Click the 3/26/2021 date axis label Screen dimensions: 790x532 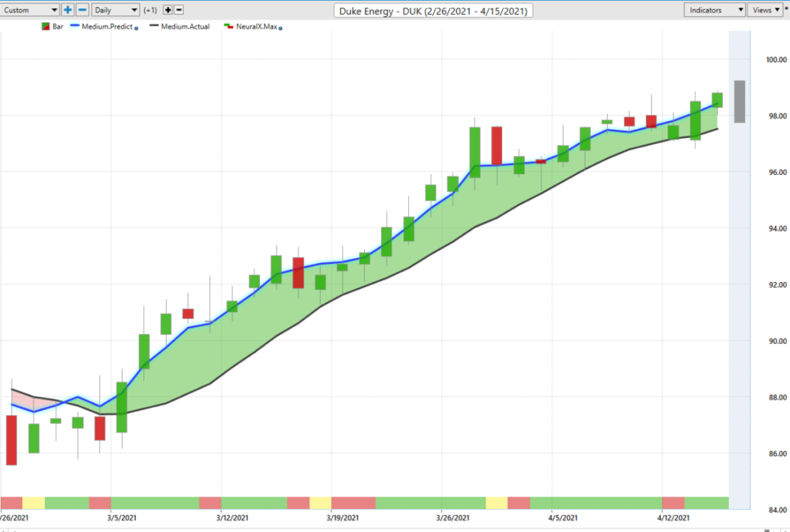[x=454, y=518]
